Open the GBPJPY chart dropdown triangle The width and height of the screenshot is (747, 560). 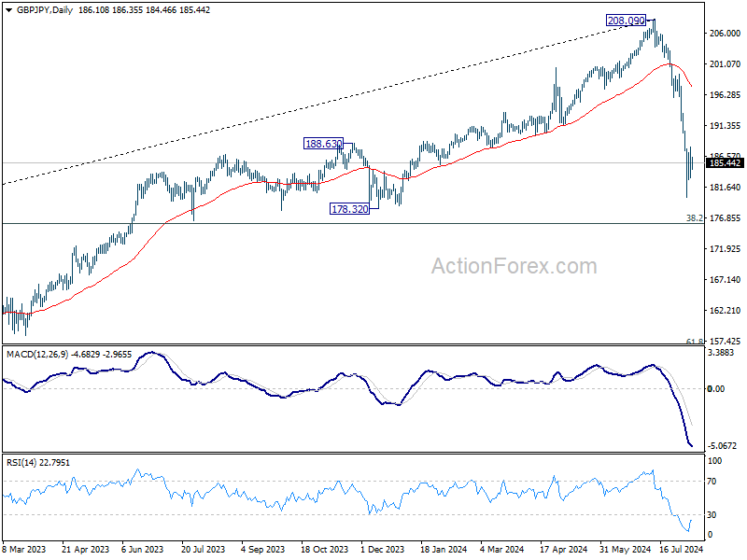(x=9, y=10)
